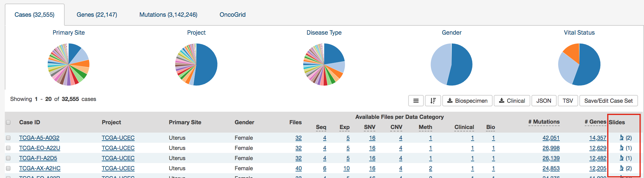Open Meth file count 2 for TCGA-AX-A2HC

[x=431, y=168]
